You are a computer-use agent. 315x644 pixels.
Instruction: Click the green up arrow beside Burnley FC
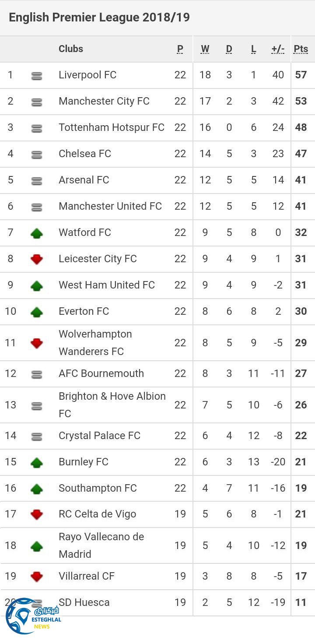point(37,462)
